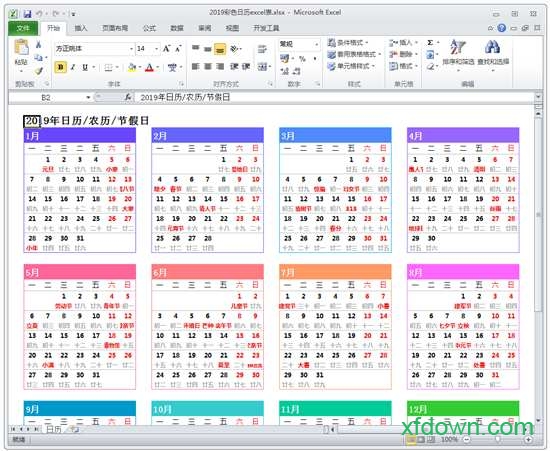Screen dimensions: 550x451
Task: Toggle Underline formatting button
Action: [85, 67]
